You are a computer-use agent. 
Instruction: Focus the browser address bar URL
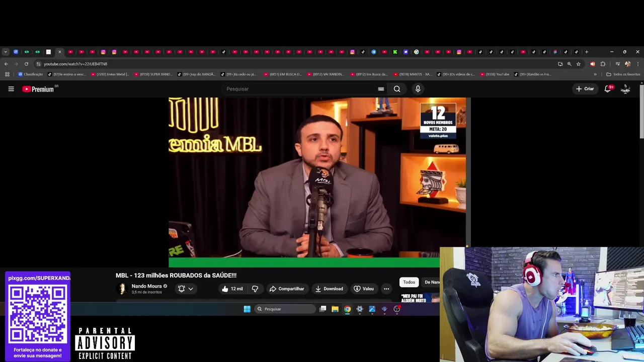click(x=75, y=64)
